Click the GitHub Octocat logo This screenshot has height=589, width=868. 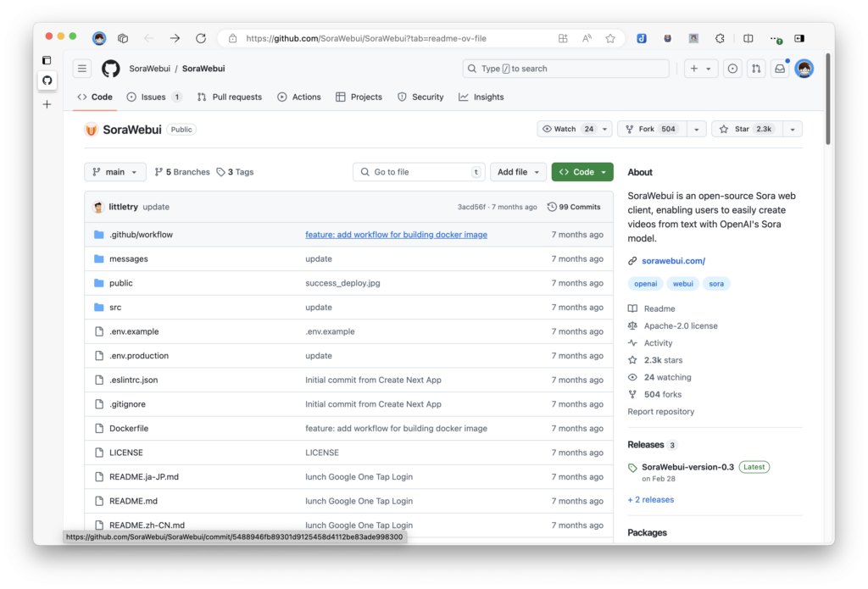111,69
